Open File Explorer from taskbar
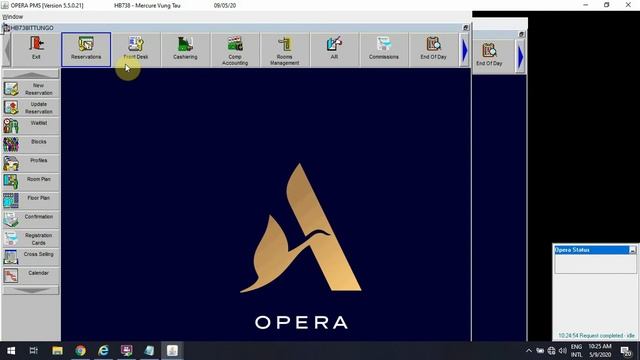The image size is (640, 360). click(x=57, y=351)
